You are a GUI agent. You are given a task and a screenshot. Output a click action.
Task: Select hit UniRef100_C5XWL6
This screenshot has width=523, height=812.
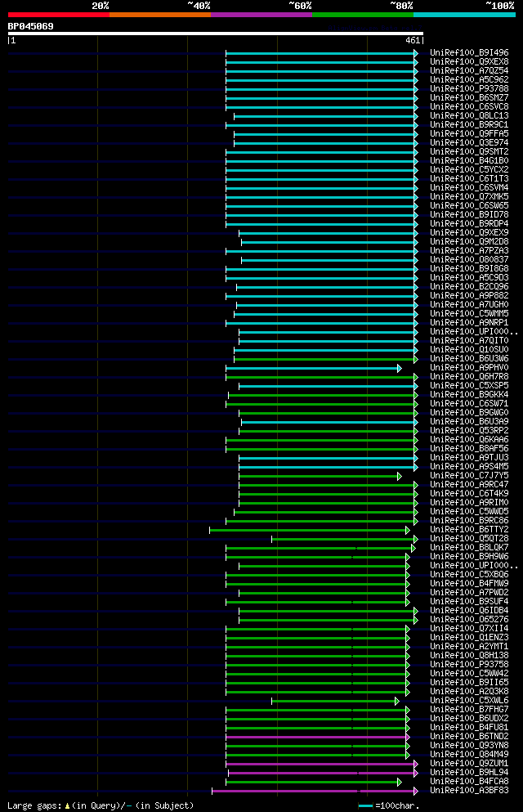[469, 700]
